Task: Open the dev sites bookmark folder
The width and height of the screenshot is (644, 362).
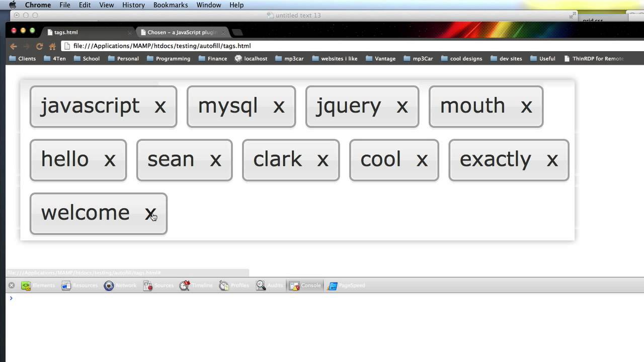Action: click(x=506, y=59)
